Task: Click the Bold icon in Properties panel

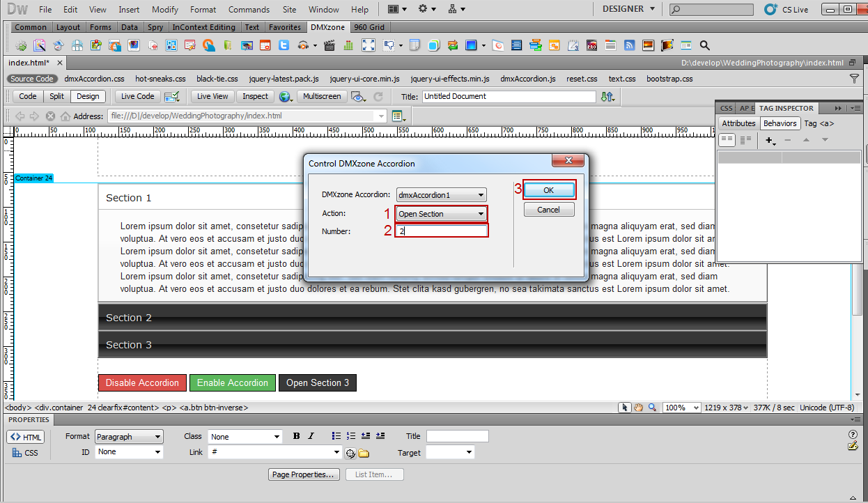Action: [296, 436]
